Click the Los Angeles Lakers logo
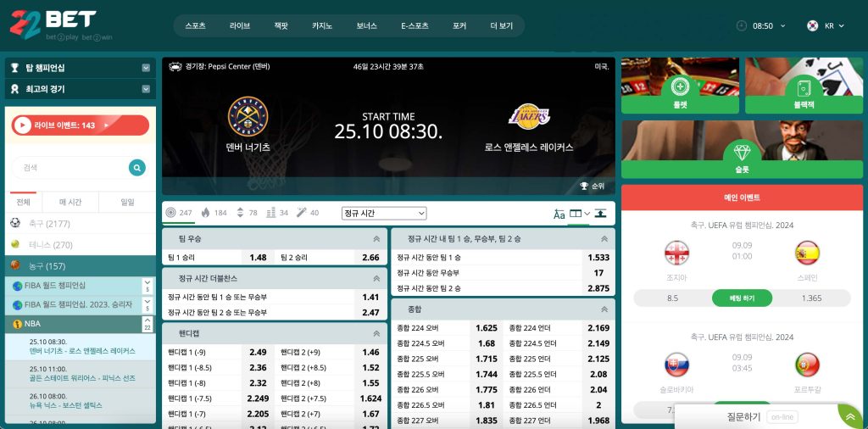This screenshot has width=868, height=429. point(529,116)
